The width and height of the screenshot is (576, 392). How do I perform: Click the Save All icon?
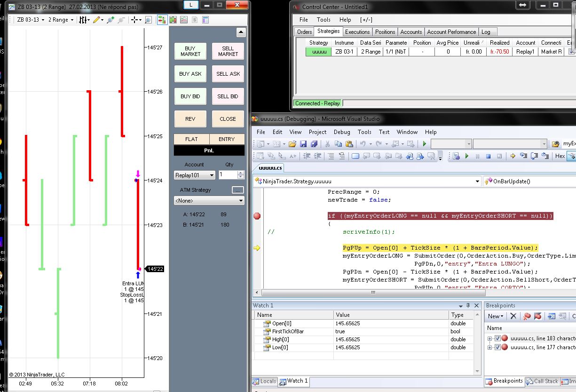[x=314, y=144]
